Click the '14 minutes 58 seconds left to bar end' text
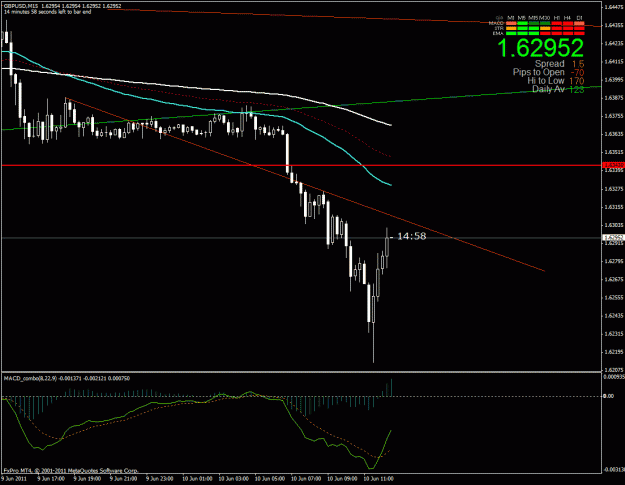The height and width of the screenshot is (485, 625). (x=47, y=12)
